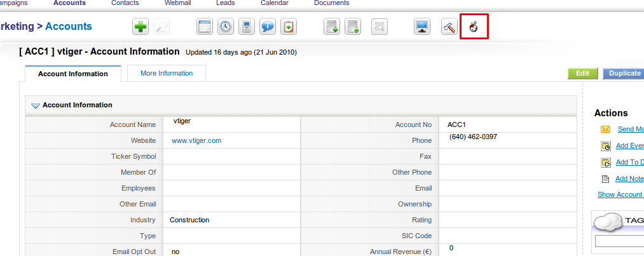Click the monitor icon in toolbar
The image size is (644, 256).
pos(421,27)
